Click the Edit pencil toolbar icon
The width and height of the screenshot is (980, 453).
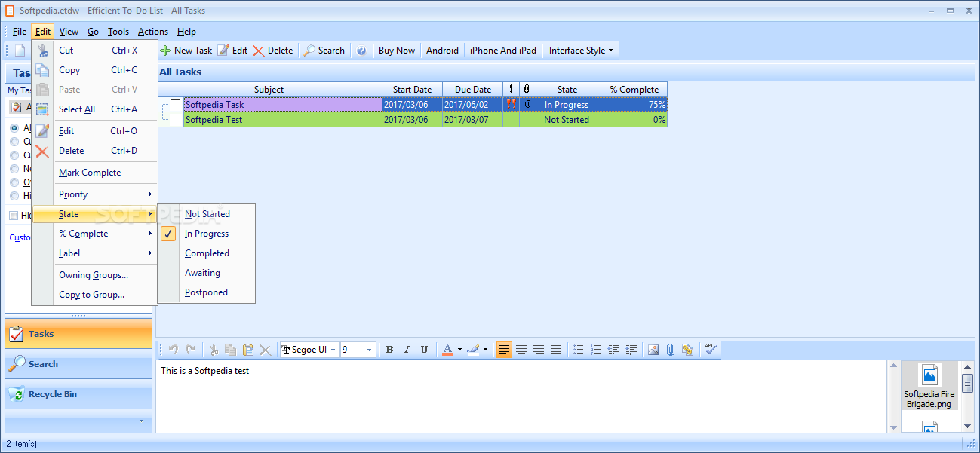point(223,51)
